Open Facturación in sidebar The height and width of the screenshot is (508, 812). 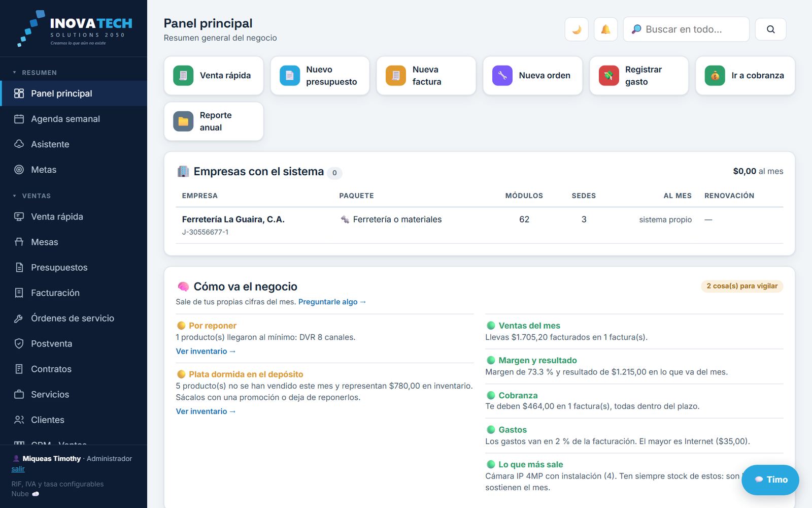(74, 293)
